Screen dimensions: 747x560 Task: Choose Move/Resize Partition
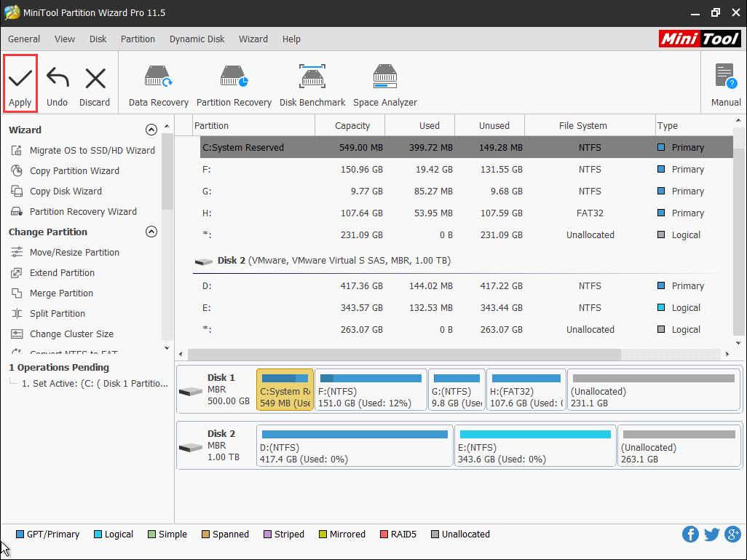click(65, 253)
